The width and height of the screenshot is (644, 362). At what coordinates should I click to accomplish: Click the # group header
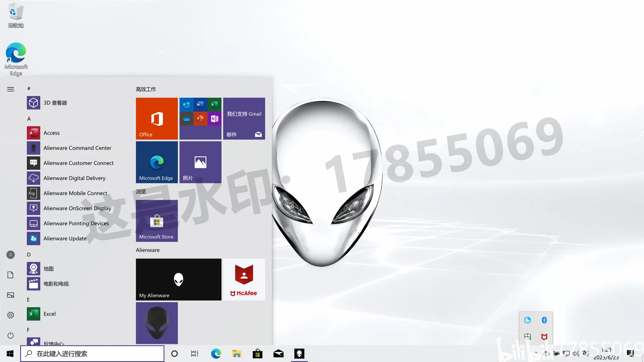pos(29,88)
